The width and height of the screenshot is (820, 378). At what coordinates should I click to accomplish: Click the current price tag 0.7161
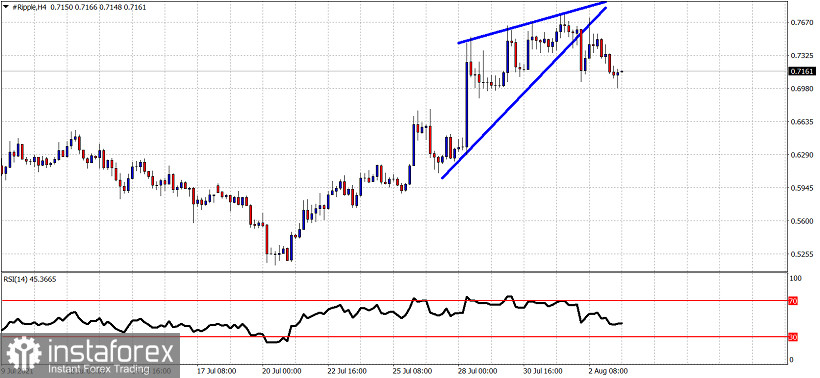(802, 72)
